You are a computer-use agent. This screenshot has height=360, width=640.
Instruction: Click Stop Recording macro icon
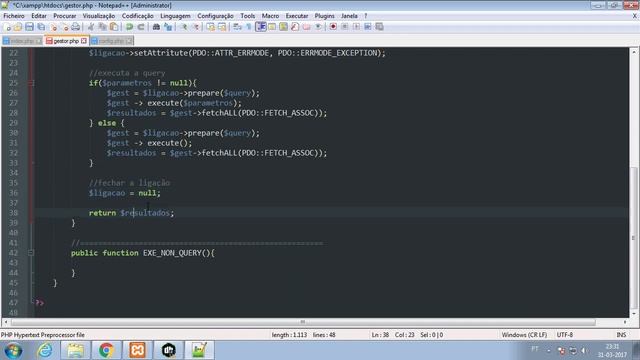[x=344, y=27]
